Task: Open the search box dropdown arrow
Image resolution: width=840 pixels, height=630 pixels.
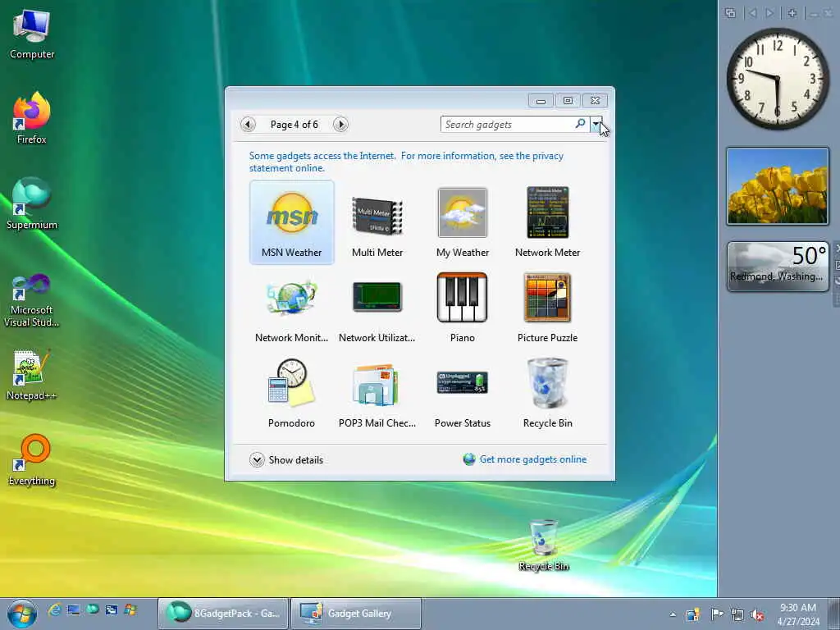Action: 596,125
